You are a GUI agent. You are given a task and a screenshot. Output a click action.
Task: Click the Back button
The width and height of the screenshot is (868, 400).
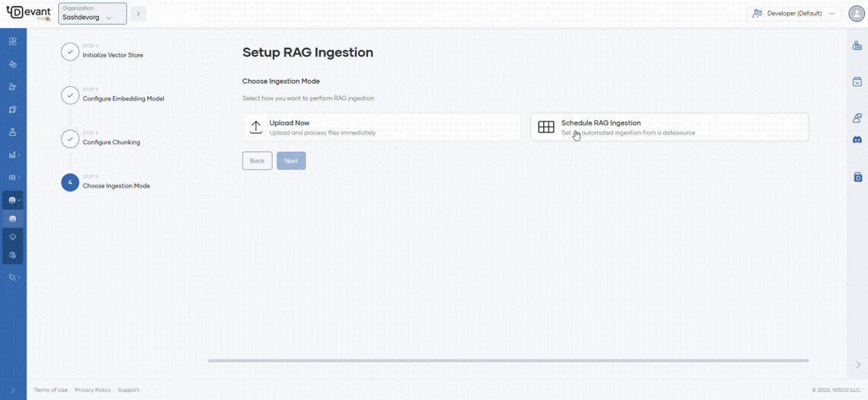click(257, 160)
